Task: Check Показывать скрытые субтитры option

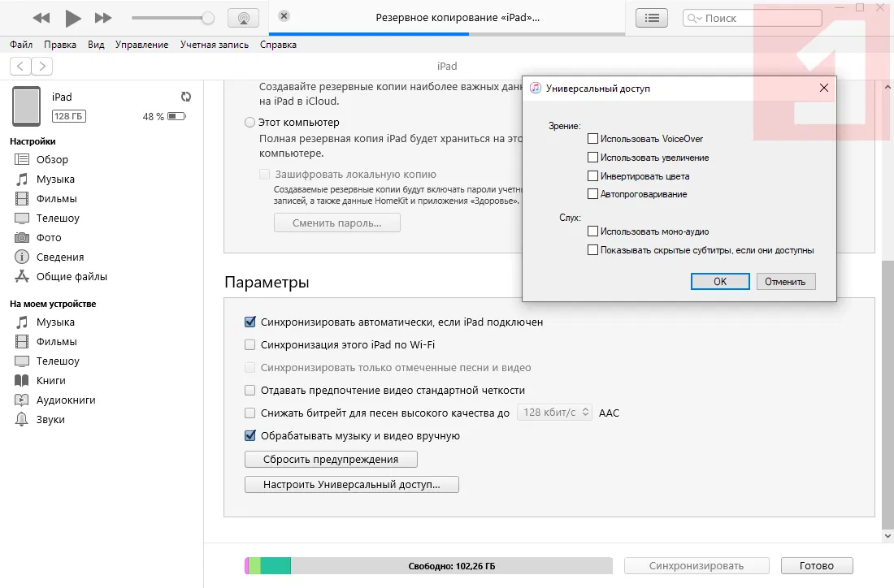Action: (x=593, y=250)
